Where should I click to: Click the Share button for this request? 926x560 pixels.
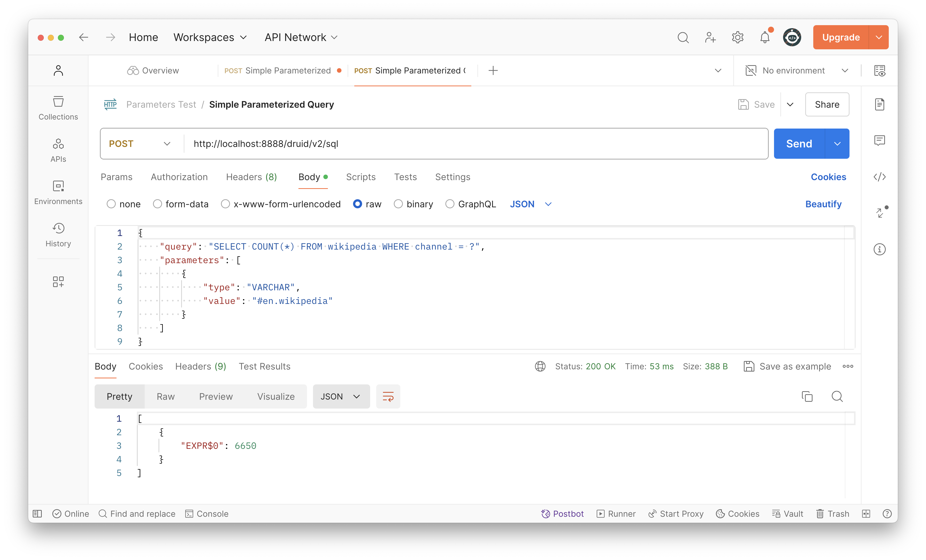tap(827, 104)
